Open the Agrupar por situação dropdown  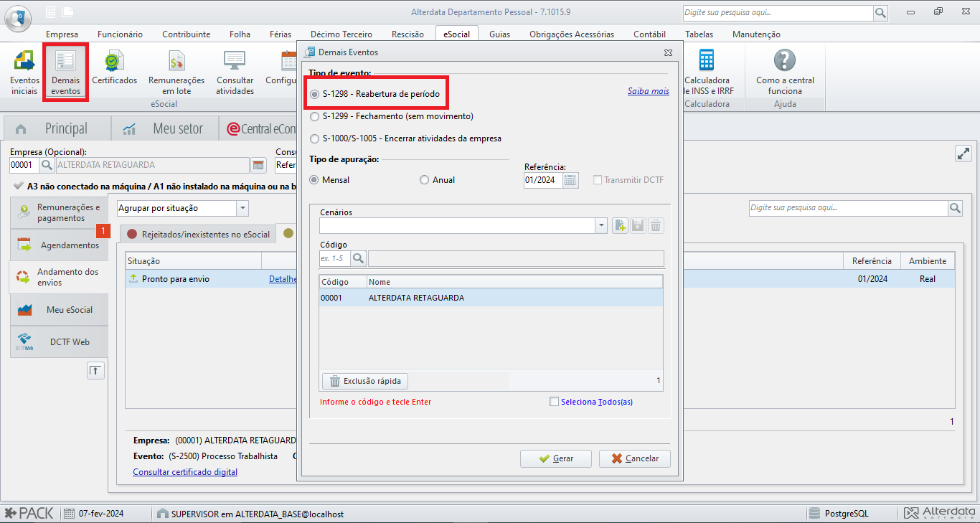[242, 208]
